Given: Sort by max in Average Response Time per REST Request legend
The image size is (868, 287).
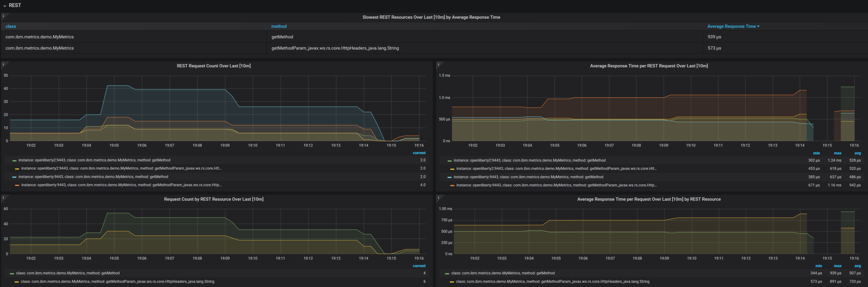Looking at the screenshot, I should pyautogui.click(x=837, y=153).
